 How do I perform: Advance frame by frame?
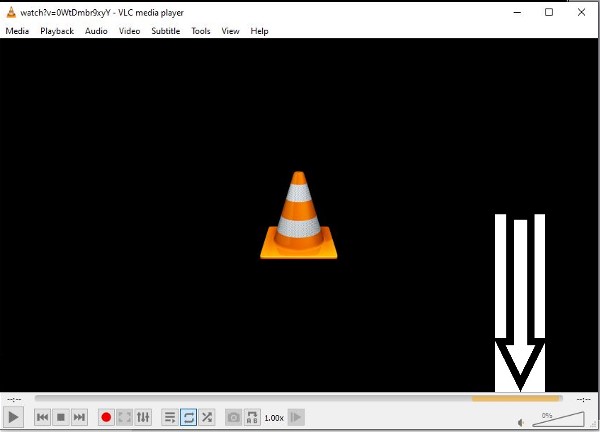(296, 417)
